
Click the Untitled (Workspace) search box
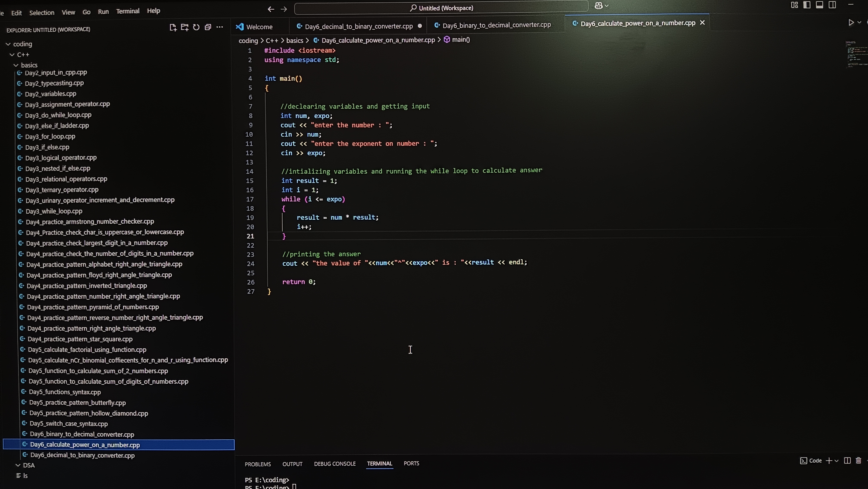coord(441,8)
